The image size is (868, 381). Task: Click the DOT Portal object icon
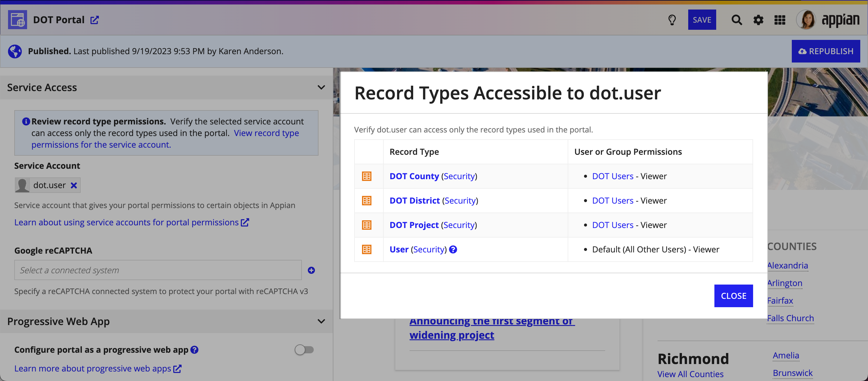coord(18,20)
